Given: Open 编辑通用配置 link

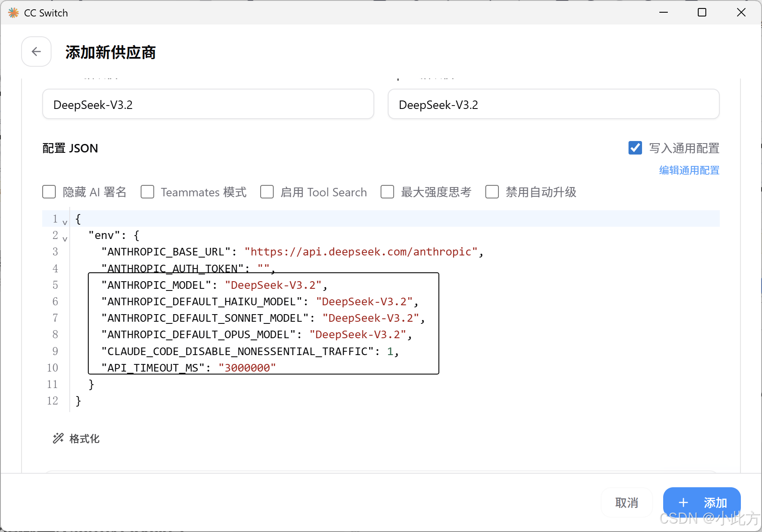Looking at the screenshot, I should pos(689,170).
